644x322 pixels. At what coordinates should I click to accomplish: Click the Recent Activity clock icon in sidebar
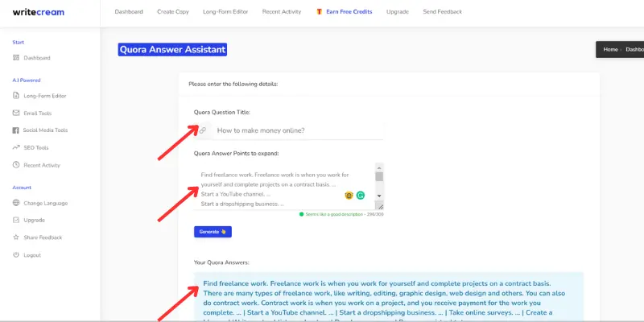(16, 165)
